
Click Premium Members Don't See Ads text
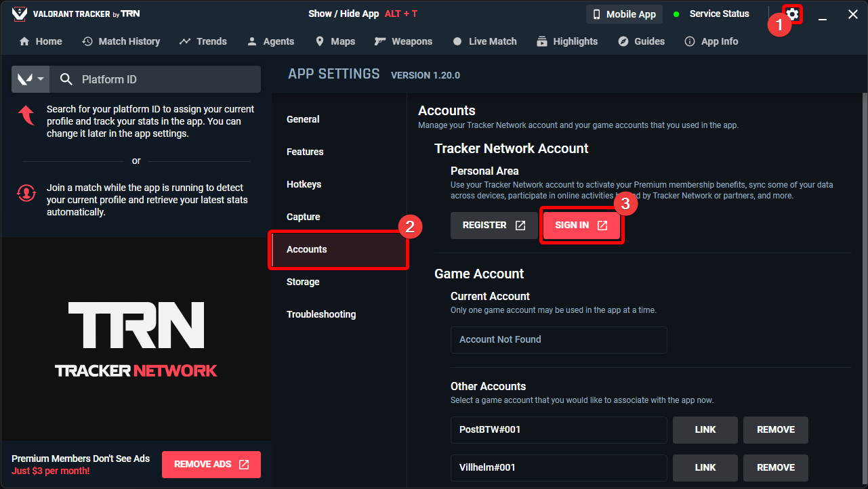click(x=81, y=459)
